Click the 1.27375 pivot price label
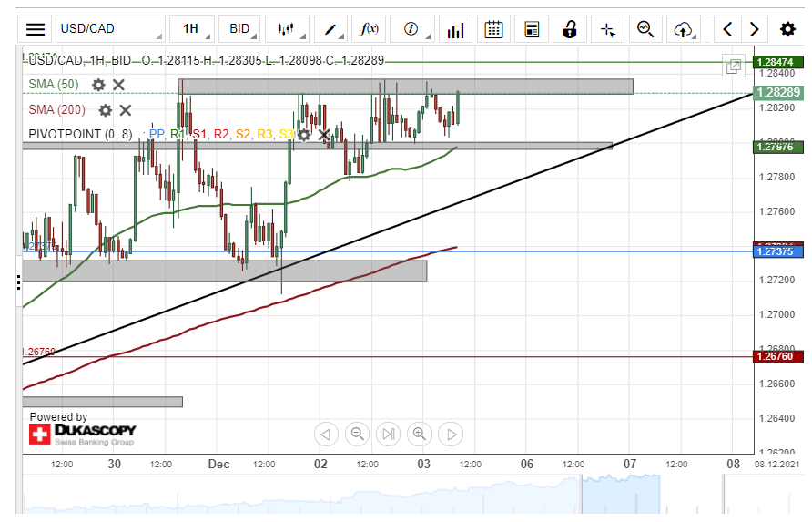Screen dimensions: 812x522 coord(777,252)
